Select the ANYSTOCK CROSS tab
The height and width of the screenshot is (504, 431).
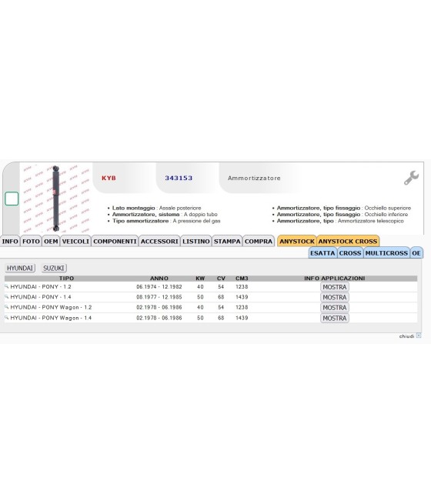(348, 241)
